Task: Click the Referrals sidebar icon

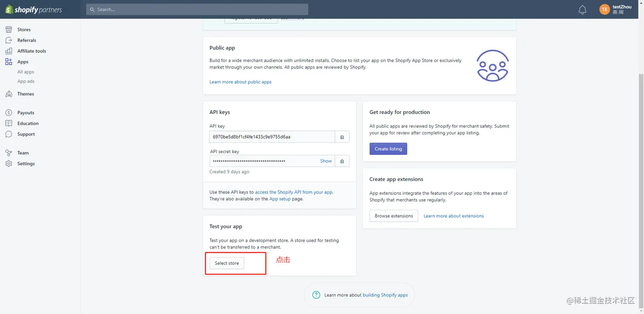Action: click(x=9, y=40)
